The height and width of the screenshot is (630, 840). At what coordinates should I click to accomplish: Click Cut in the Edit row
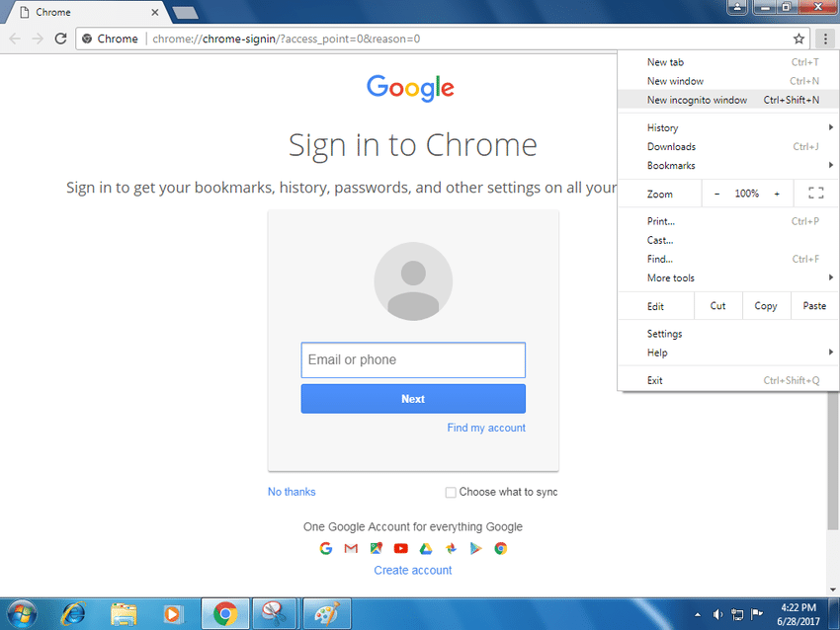click(717, 306)
